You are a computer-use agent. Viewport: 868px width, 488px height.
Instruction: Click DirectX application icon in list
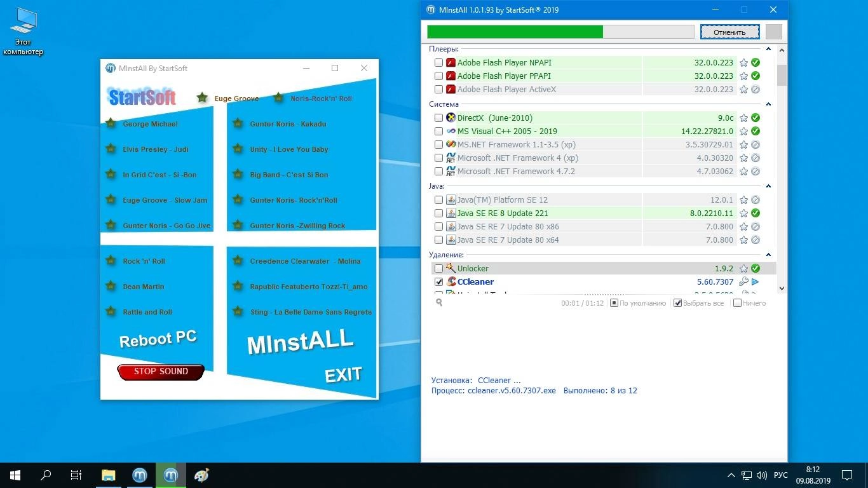coord(451,118)
